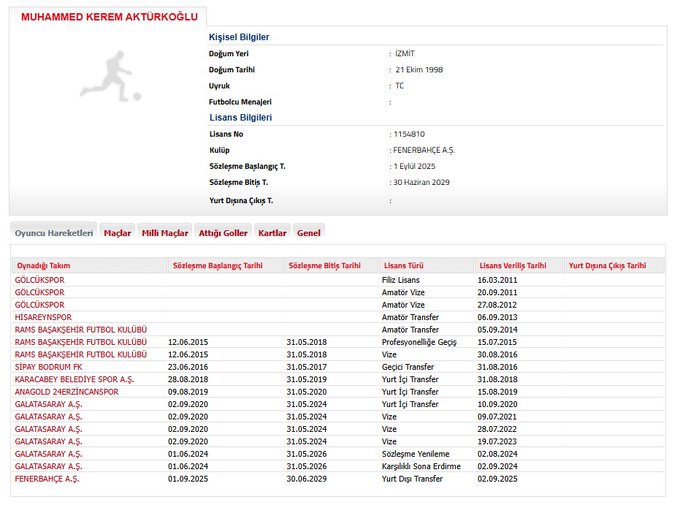This screenshot has height=505, width=680.
Task: Open the Oyuncu Hareketleri tab
Action: point(54,232)
